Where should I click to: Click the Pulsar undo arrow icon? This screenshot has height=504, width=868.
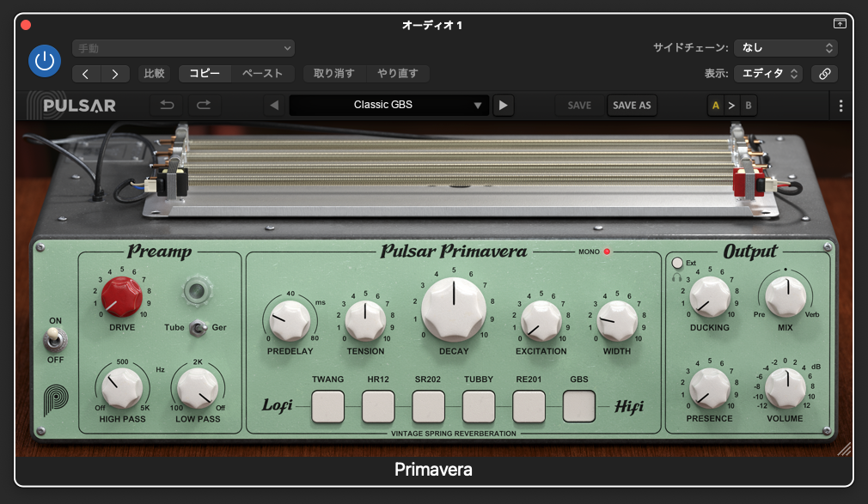pos(167,105)
